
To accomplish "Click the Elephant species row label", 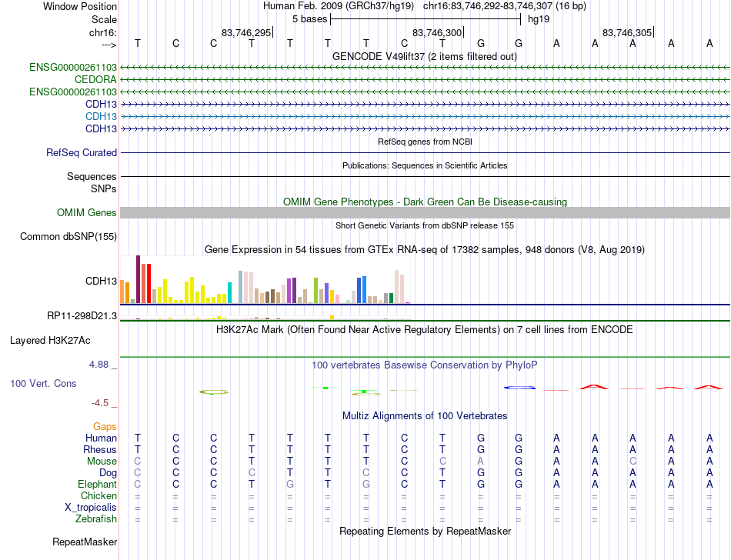I will pyautogui.click(x=98, y=485).
